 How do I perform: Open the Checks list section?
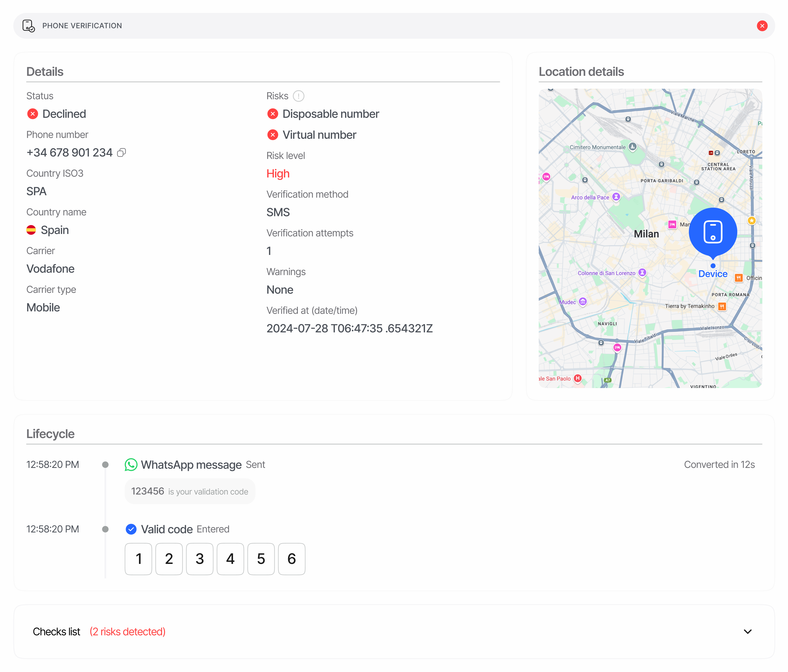(x=57, y=632)
